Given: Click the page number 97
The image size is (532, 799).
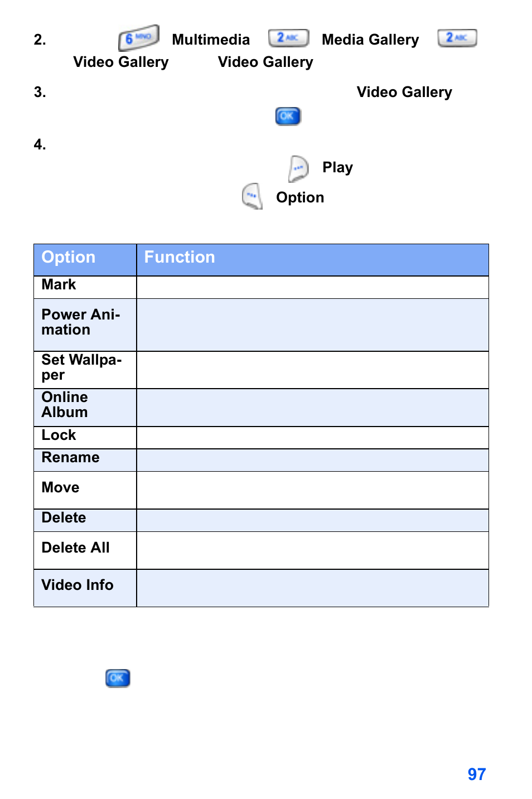Looking at the screenshot, I should point(477,774).
